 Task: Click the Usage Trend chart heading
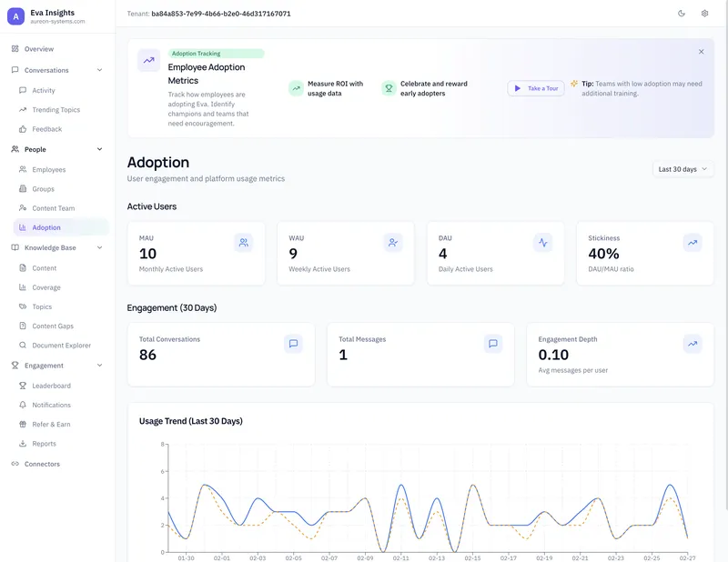(191, 421)
